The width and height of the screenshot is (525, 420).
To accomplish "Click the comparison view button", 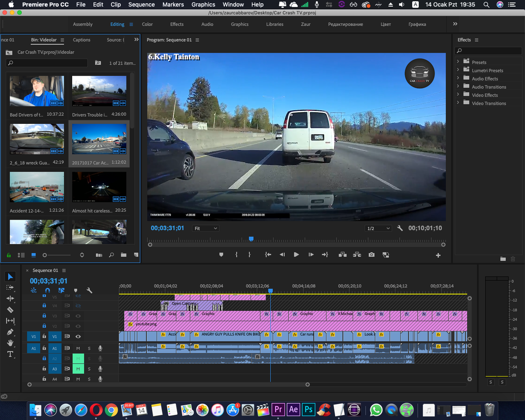I will (x=385, y=255).
